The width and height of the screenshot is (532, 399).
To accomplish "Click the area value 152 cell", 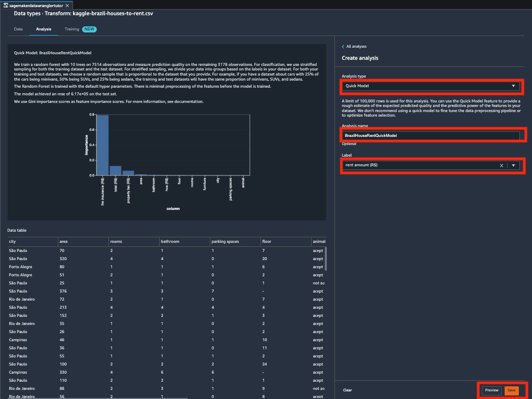I will [x=63, y=315].
